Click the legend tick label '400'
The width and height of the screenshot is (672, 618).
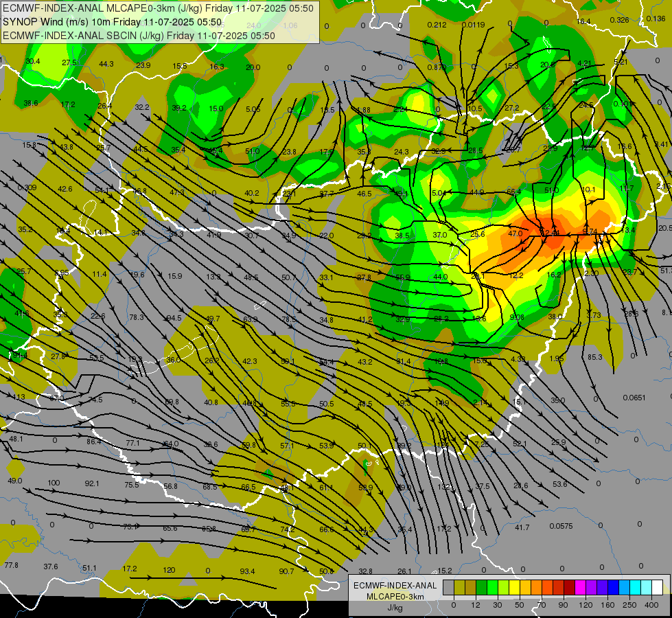pyautogui.click(x=651, y=605)
